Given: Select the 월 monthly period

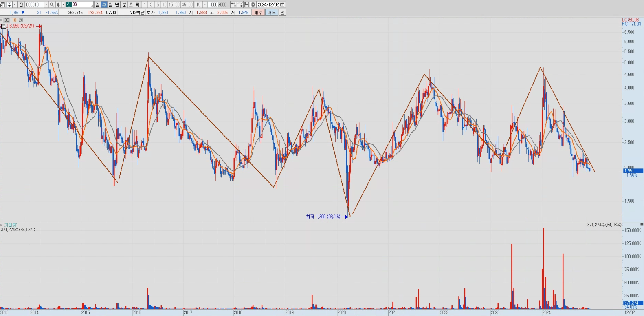Looking at the screenshot, I should (x=110, y=4).
